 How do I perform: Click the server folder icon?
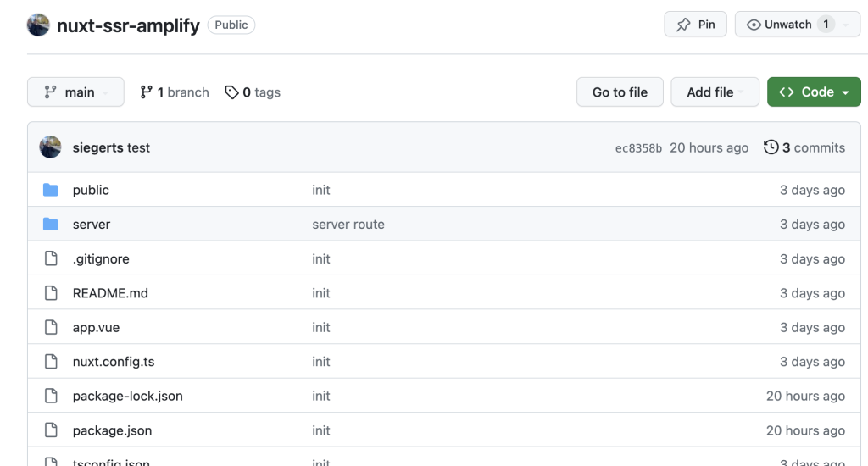pos(50,225)
